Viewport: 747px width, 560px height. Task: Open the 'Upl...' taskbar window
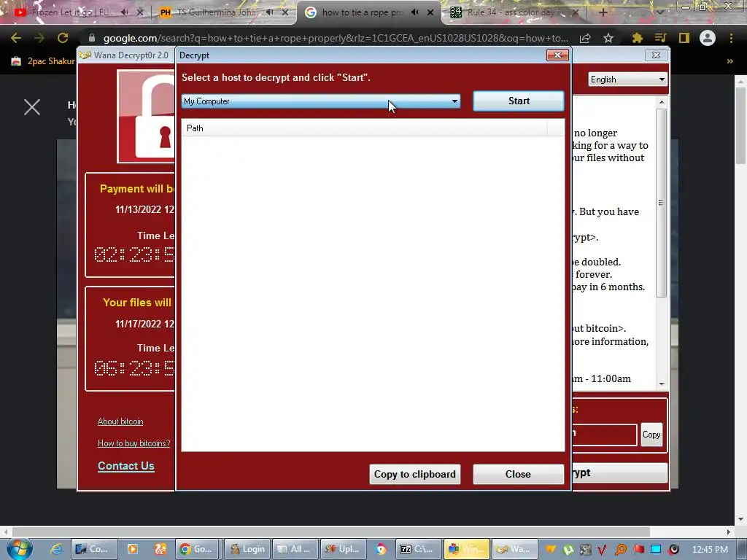[343, 549]
